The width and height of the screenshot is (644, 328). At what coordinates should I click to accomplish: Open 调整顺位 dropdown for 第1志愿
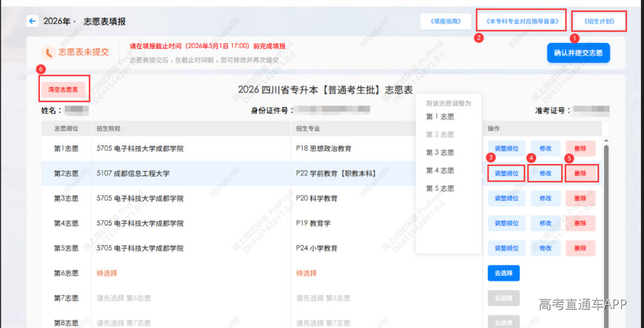tap(506, 148)
